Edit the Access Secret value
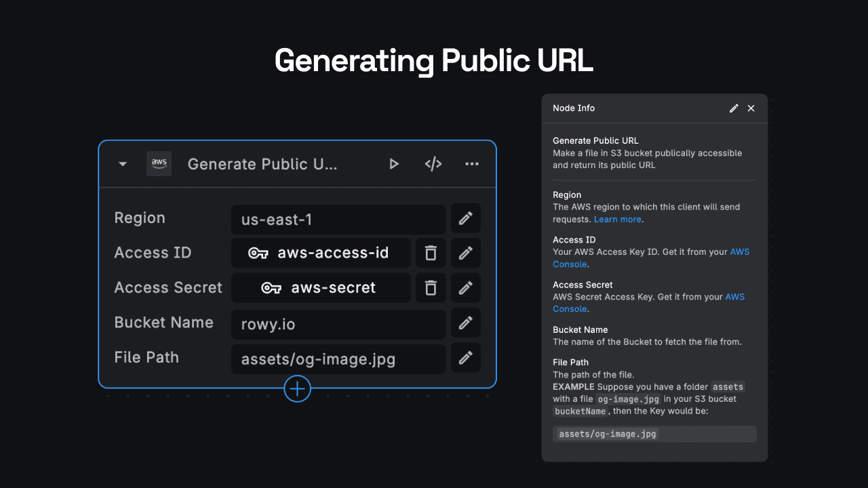 465,288
